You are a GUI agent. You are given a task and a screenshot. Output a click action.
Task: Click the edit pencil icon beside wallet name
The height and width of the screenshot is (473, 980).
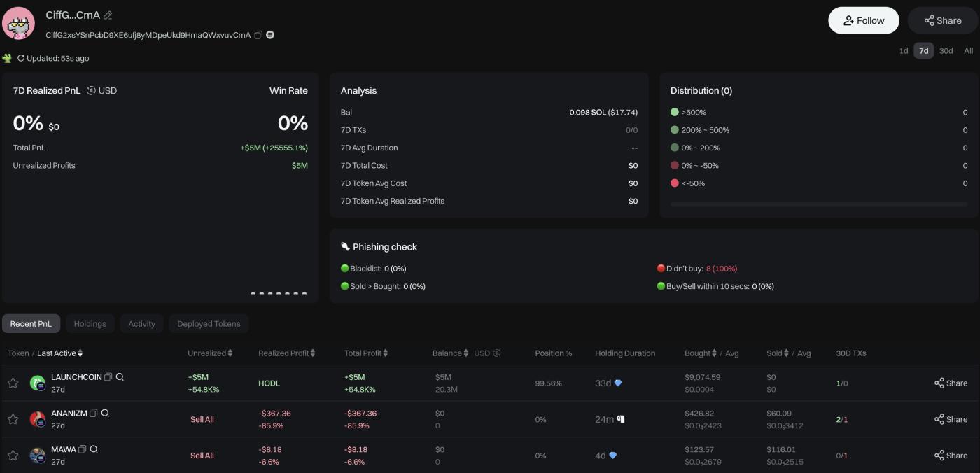pos(108,15)
